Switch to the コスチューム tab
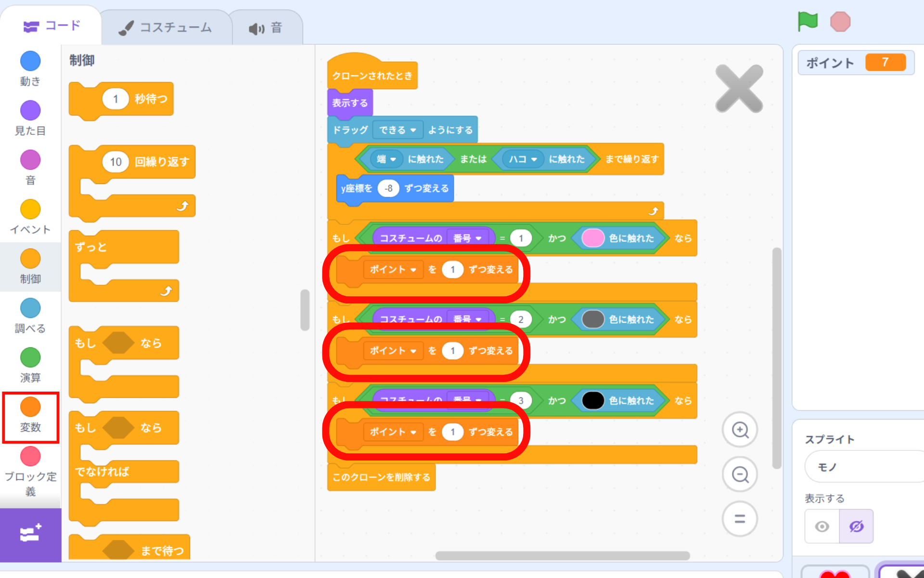Image resolution: width=924 pixels, height=578 pixels. 167,27
